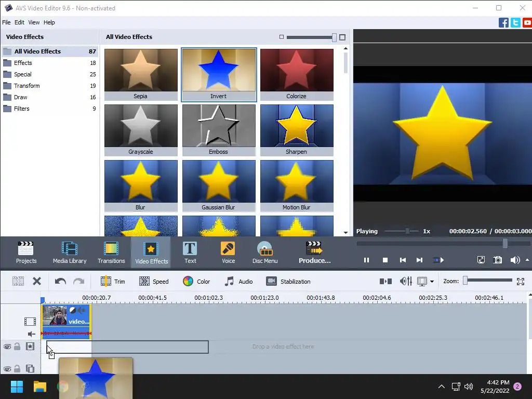Select the Transform folder
This screenshot has height=399, width=532.
pyautogui.click(x=50, y=86)
